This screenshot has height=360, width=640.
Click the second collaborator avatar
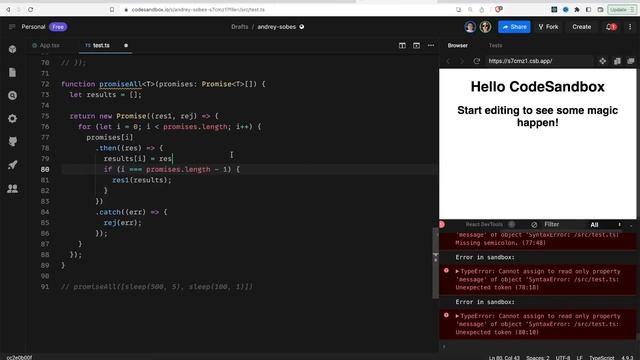tap(485, 27)
